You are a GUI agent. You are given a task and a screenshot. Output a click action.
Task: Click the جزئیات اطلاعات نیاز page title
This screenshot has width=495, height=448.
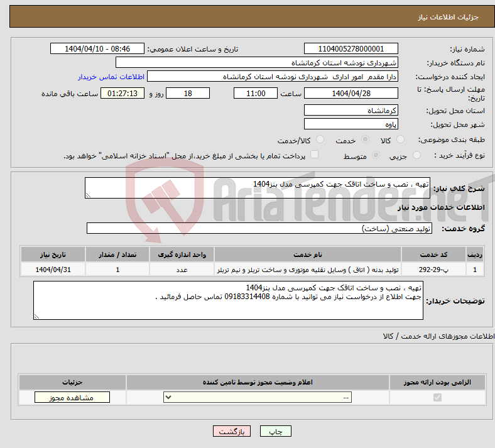tap(449, 17)
